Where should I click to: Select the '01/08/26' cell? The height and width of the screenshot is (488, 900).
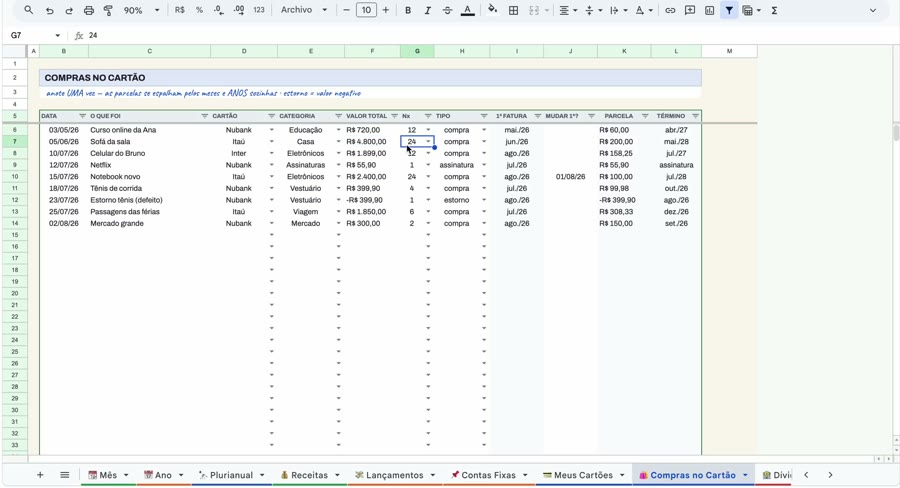point(571,177)
